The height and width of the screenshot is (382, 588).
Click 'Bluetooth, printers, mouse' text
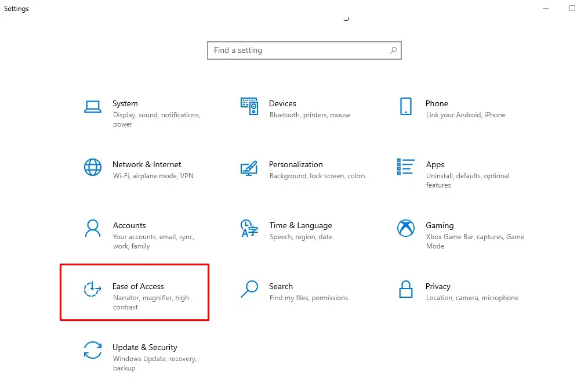point(310,115)
